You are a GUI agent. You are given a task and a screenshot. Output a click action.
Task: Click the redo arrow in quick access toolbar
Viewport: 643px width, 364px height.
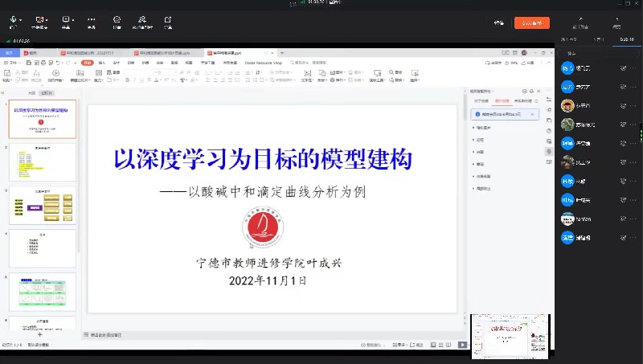(68, 63)
